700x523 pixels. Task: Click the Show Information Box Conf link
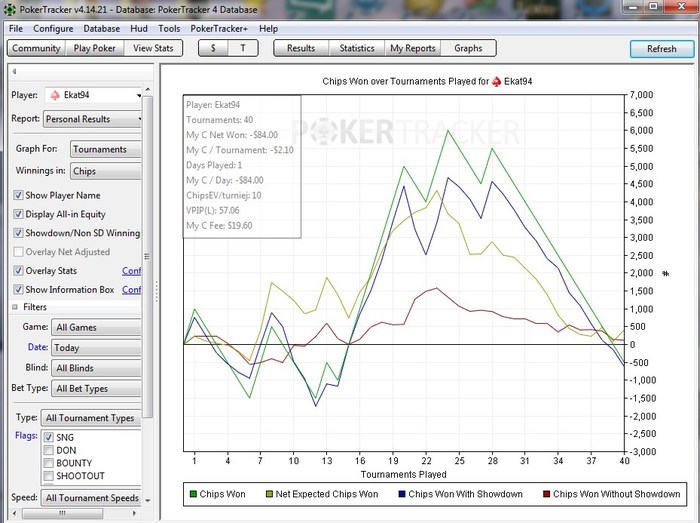click(132, 290)
